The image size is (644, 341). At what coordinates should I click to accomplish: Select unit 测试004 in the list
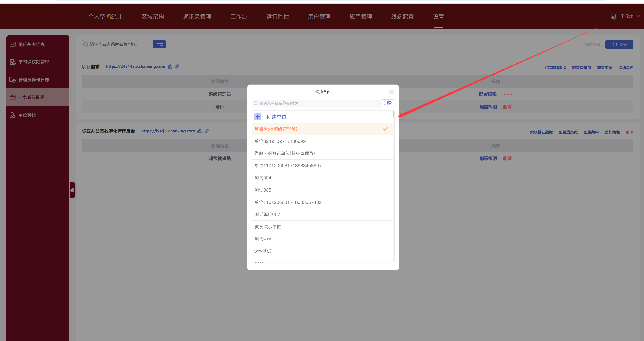[x=263, y=178]
